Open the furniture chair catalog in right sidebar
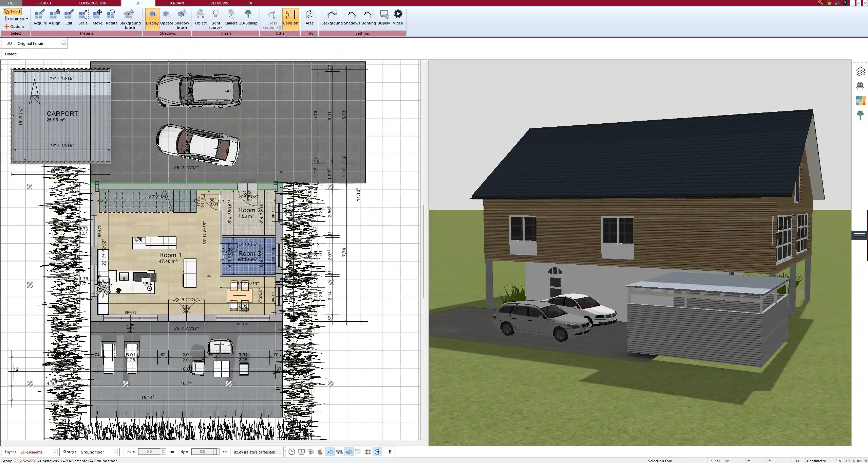 [x=860, y=86]
